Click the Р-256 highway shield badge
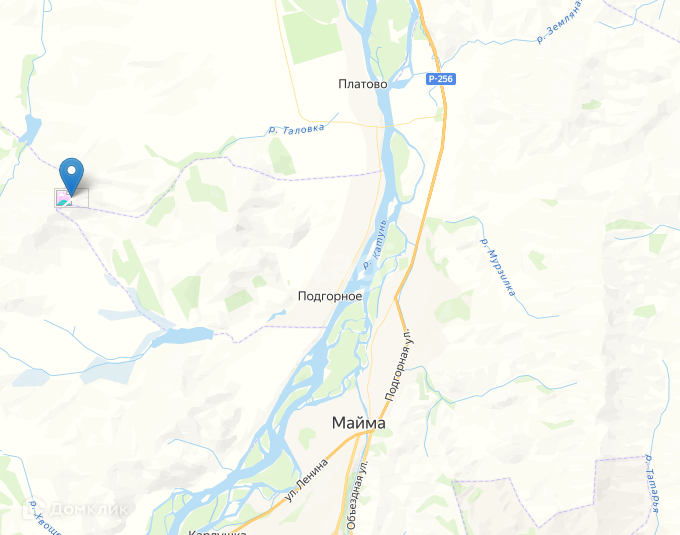The image size is (680, 535). pos(441,79)
